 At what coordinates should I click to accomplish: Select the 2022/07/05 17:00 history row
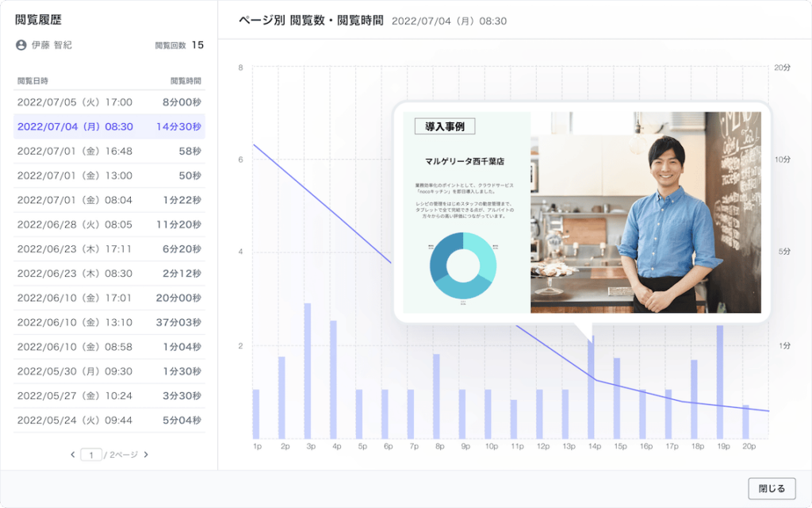coord(109,102)
